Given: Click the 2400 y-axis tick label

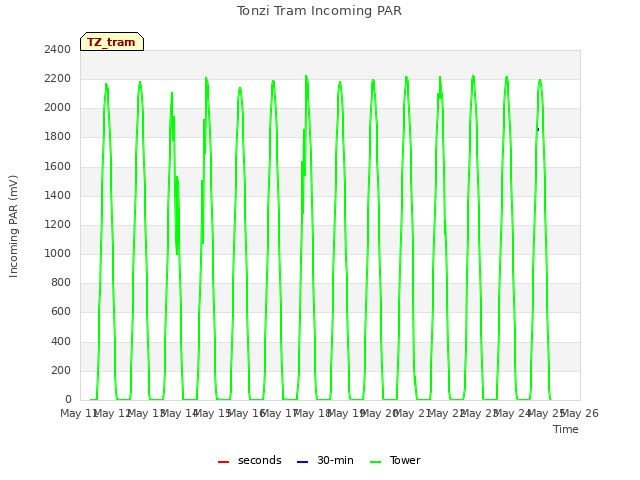Looking at the screenshot, I should (x=58, y=49).
